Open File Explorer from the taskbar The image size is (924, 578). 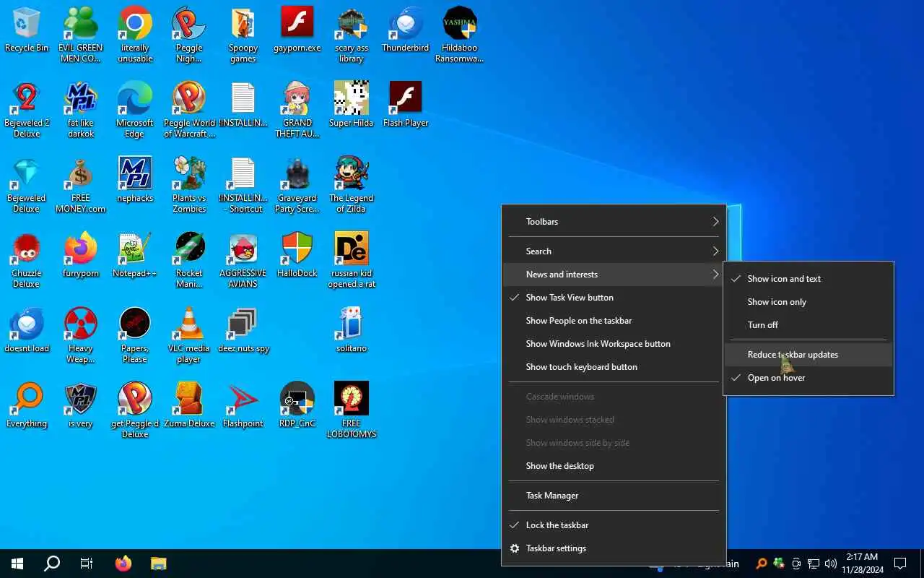tap(158, 564)
